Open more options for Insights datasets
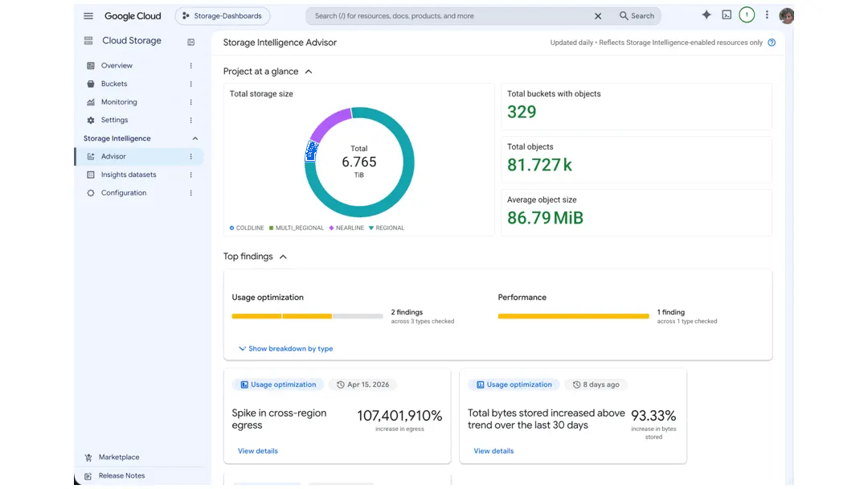Viewport: 868px width, 489px height. [x=191, y=175]
